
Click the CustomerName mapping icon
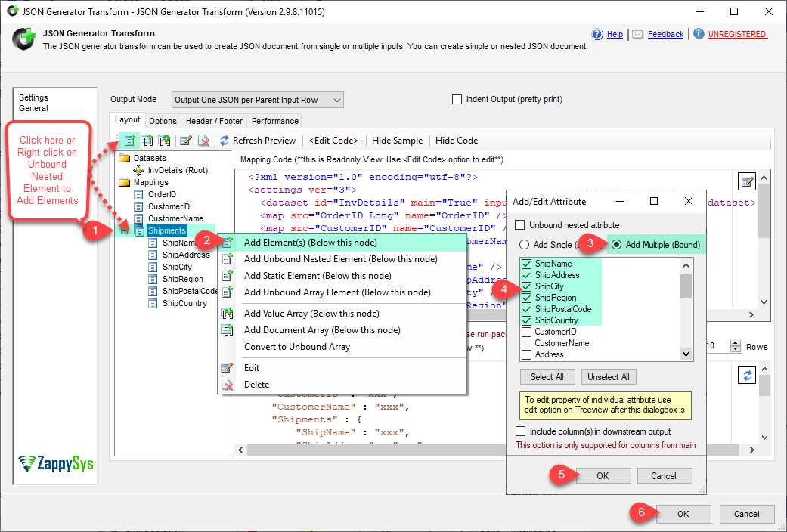click(x=138, y=218)
